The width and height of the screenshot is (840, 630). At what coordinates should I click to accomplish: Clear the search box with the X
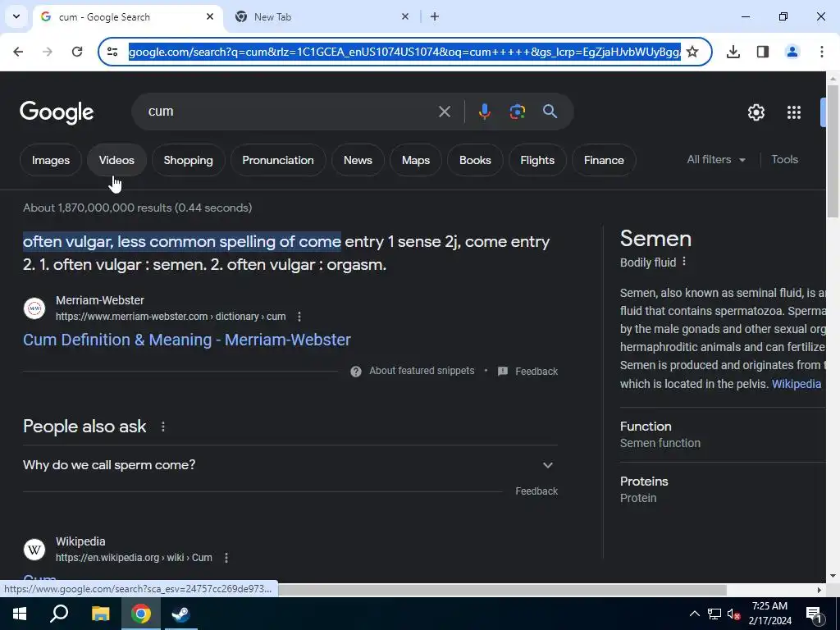pyautogui.click(x=444, y=112)
